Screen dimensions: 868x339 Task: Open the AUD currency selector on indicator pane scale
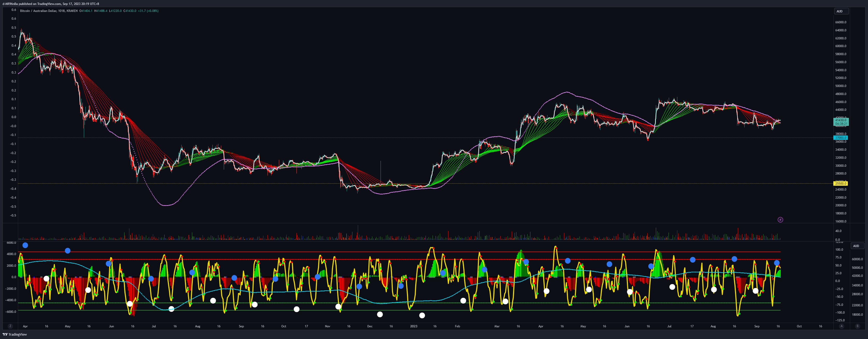[858, 246]
